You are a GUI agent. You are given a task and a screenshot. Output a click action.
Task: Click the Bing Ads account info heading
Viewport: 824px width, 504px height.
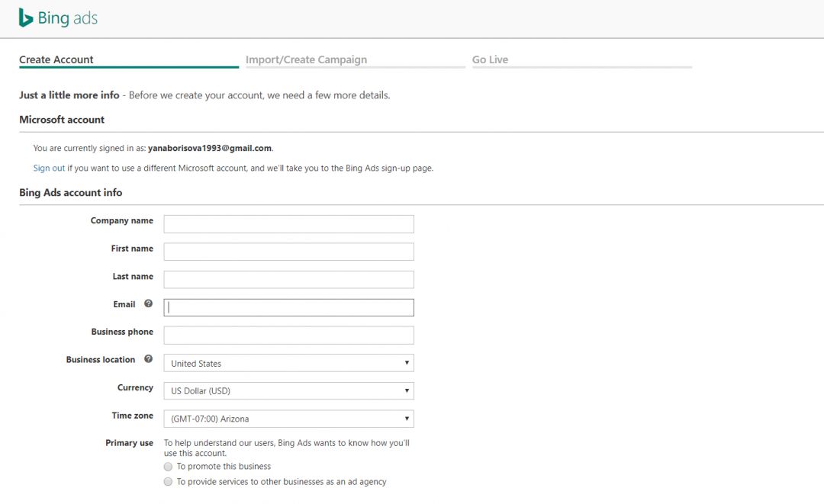point(70,193)
